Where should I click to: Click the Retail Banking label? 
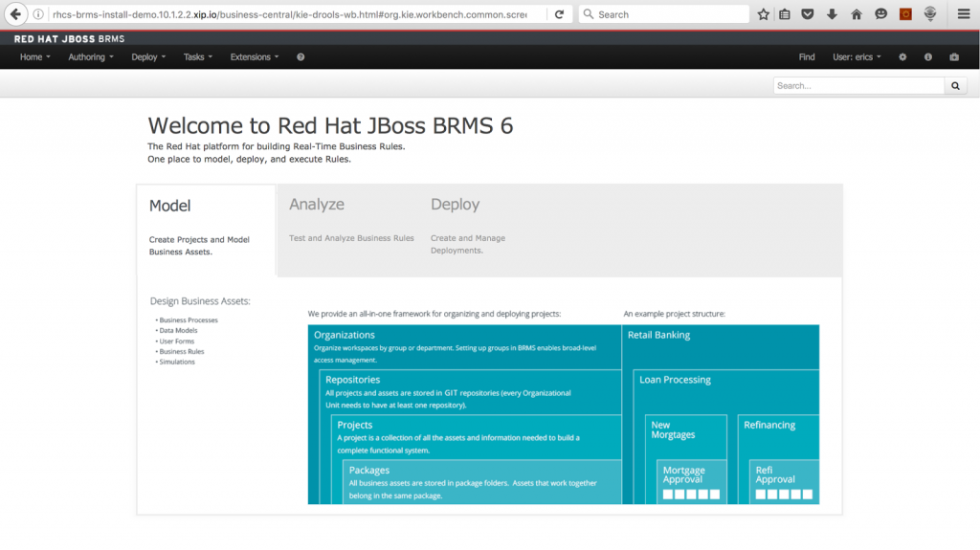point(658,335)
